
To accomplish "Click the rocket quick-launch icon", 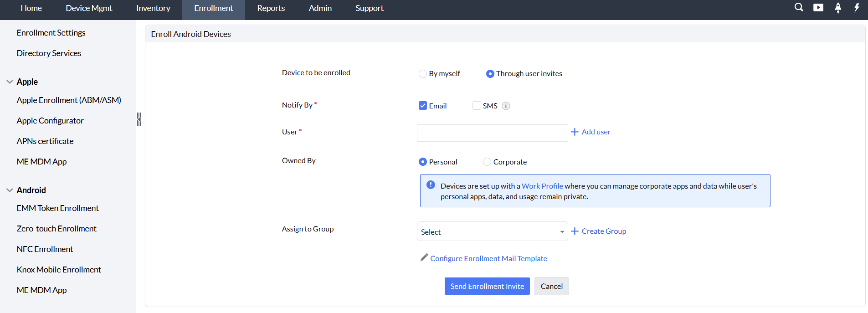I will point(838,8).
